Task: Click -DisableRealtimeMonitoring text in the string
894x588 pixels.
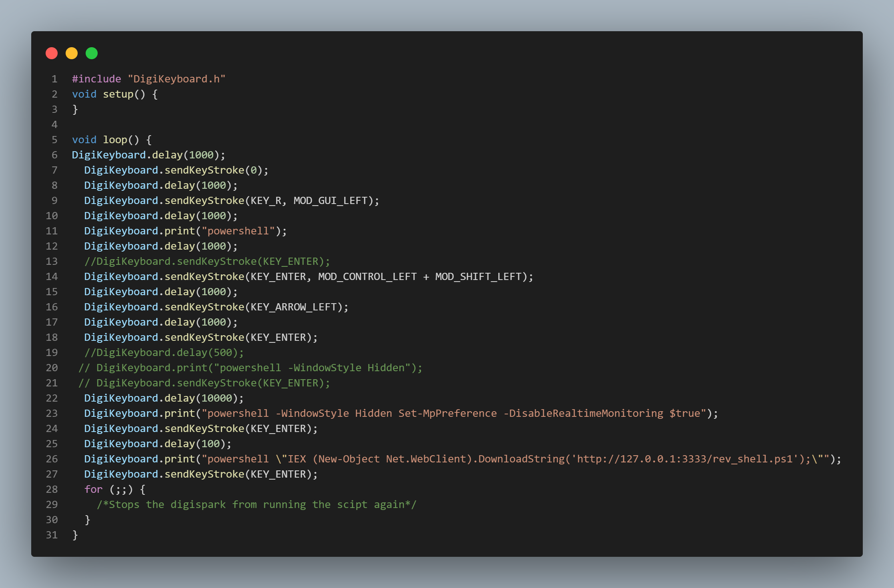Action: coord(583,413)
